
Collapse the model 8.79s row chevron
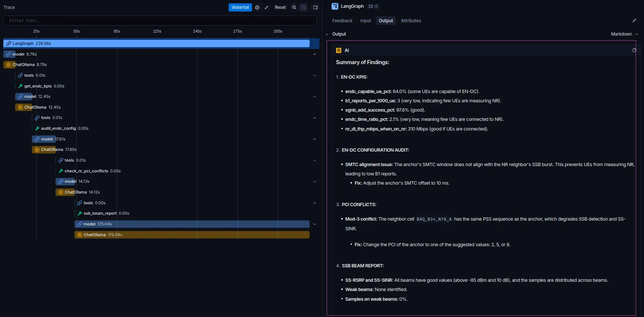coord(315,54)
